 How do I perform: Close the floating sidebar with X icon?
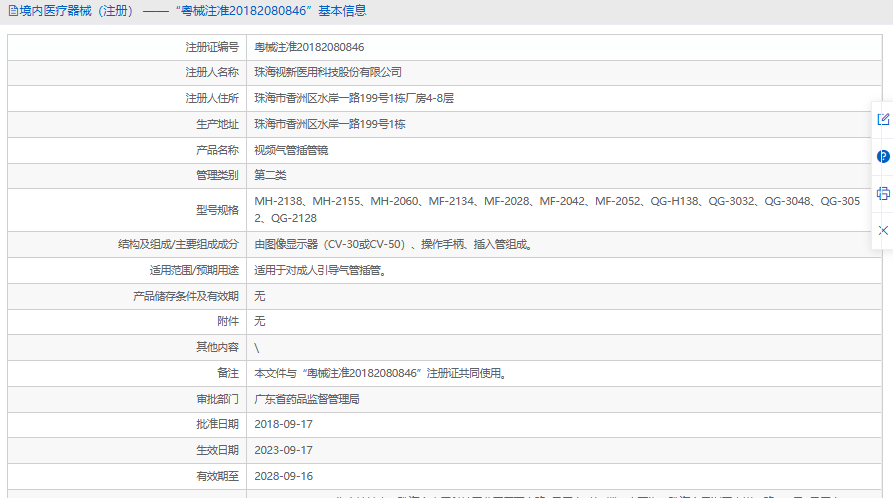[x=883, y=230]
